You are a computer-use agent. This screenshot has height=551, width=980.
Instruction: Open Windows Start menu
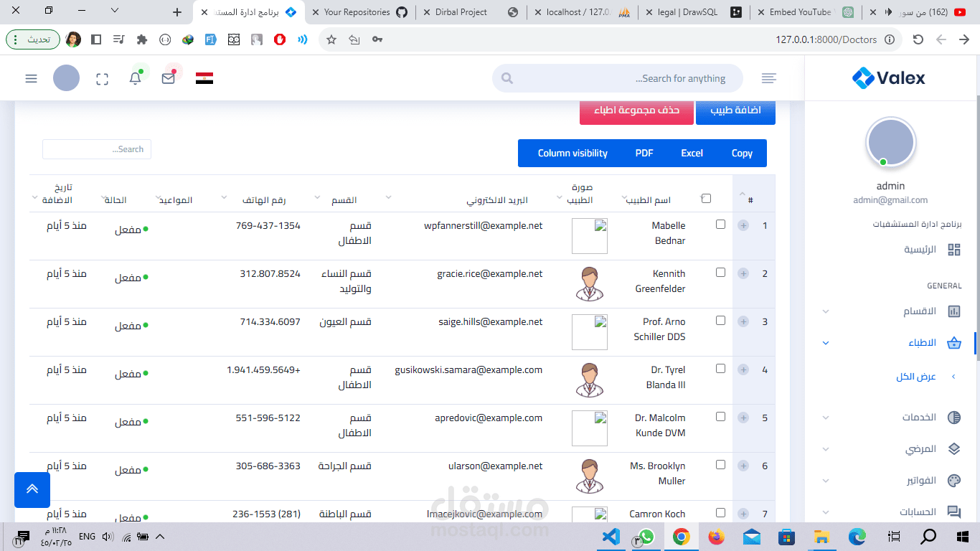pyautogui.click(x=963, y=536)
